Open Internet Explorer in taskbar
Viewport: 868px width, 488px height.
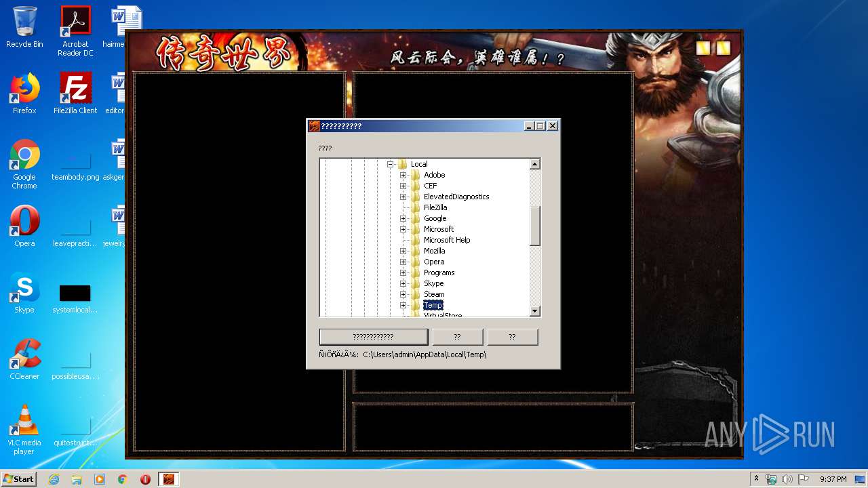pyautogui.click(x=54, y=479)
